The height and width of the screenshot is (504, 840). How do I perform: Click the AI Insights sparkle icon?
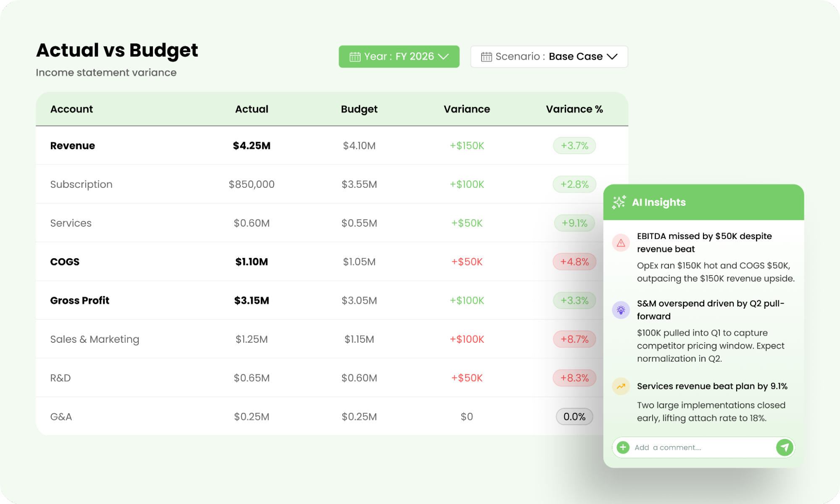click(619, 202)
